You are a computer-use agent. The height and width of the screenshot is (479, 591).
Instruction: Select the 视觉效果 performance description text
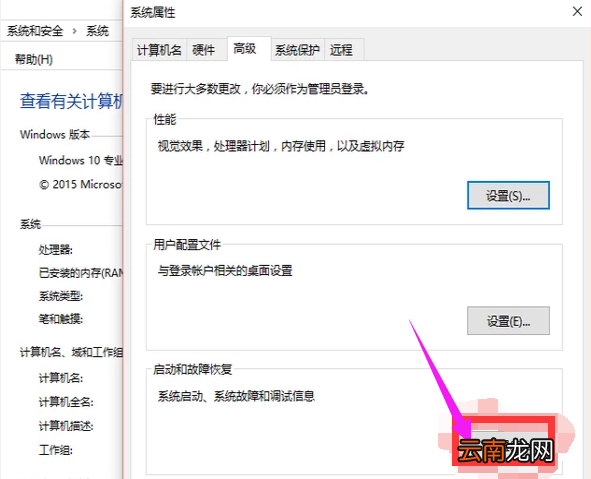pyautogui.click(x=281, y=146)
